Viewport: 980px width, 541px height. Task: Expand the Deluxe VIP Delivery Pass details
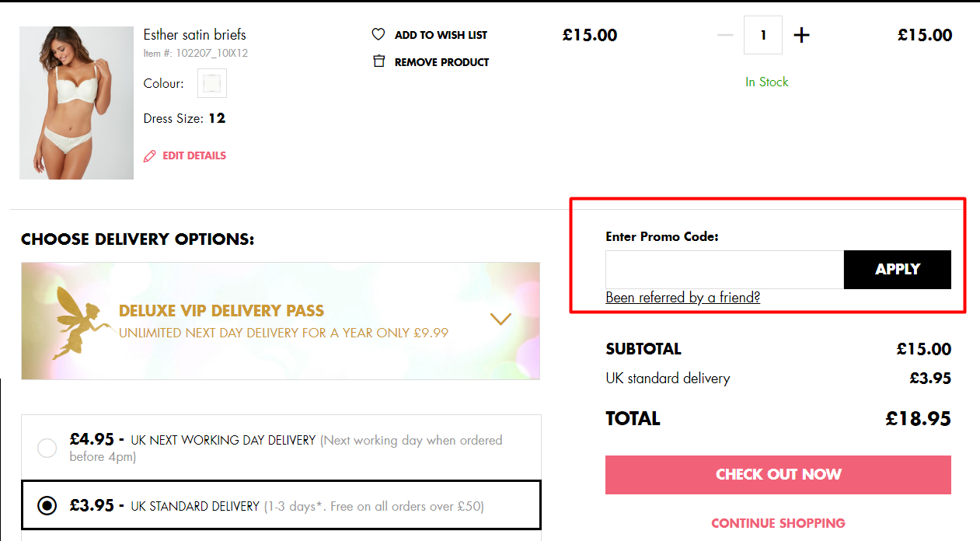coord(500,319)
